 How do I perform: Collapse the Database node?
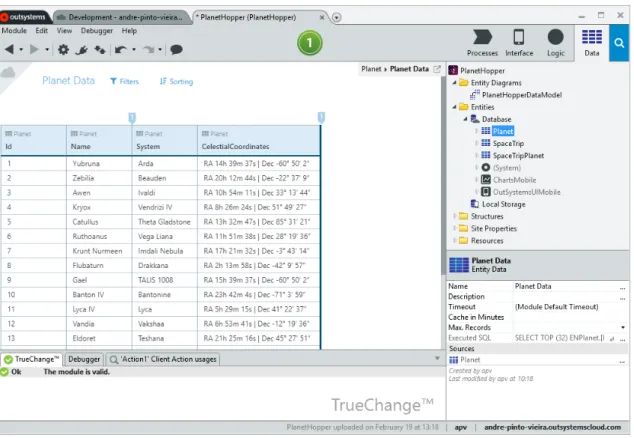pos(465,119)
